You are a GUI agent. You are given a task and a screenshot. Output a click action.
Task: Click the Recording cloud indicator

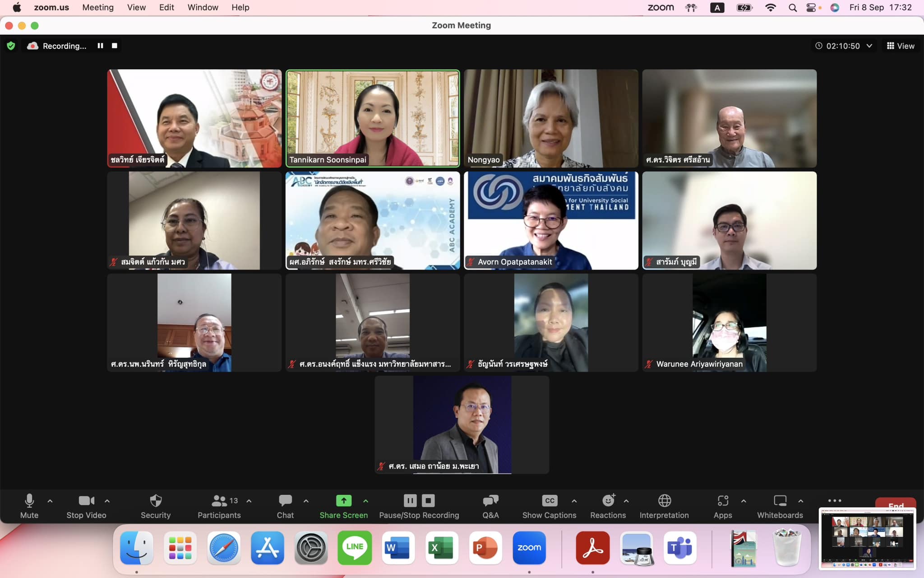pos(32,46)
